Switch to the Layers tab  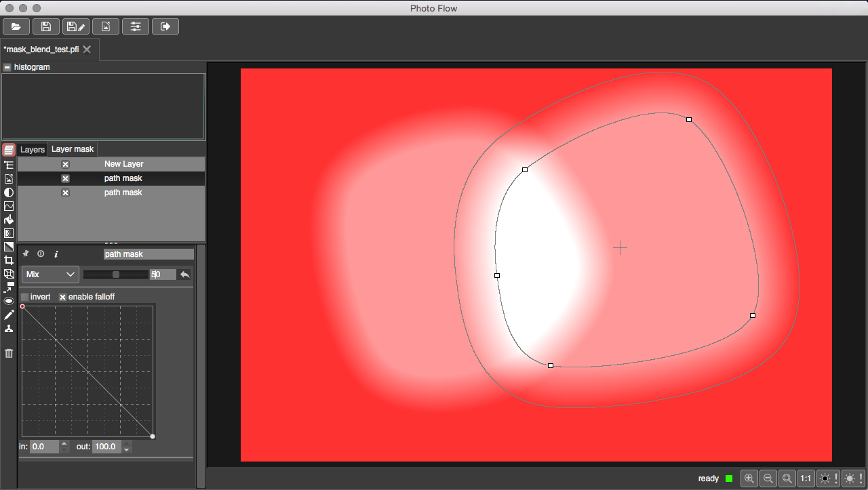pos(33,149)
